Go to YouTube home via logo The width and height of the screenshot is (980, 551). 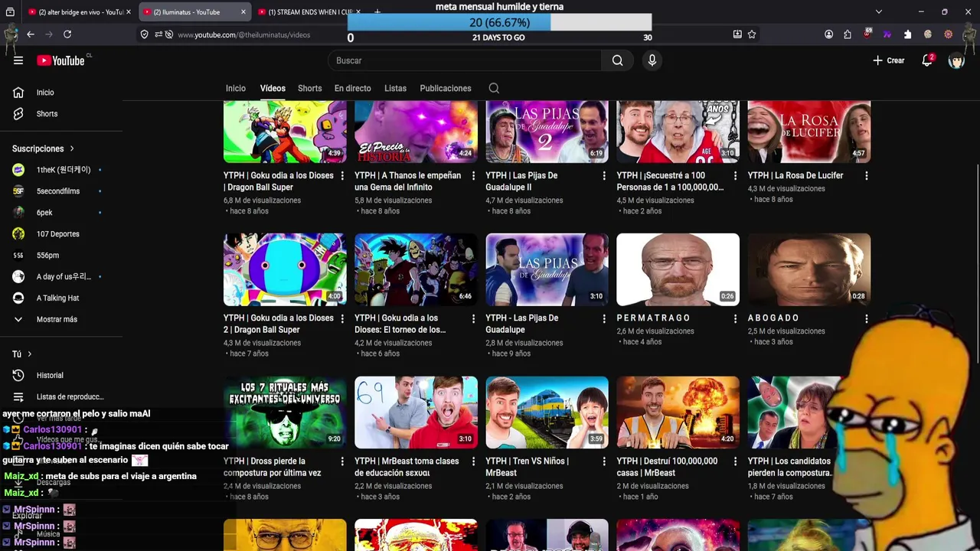[x=60, y=60]
